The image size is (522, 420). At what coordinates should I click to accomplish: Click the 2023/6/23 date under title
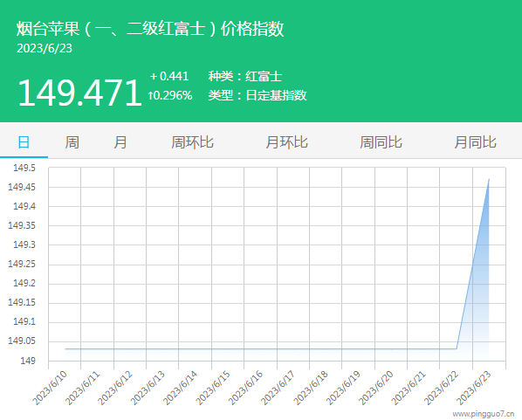pos(45,48)
